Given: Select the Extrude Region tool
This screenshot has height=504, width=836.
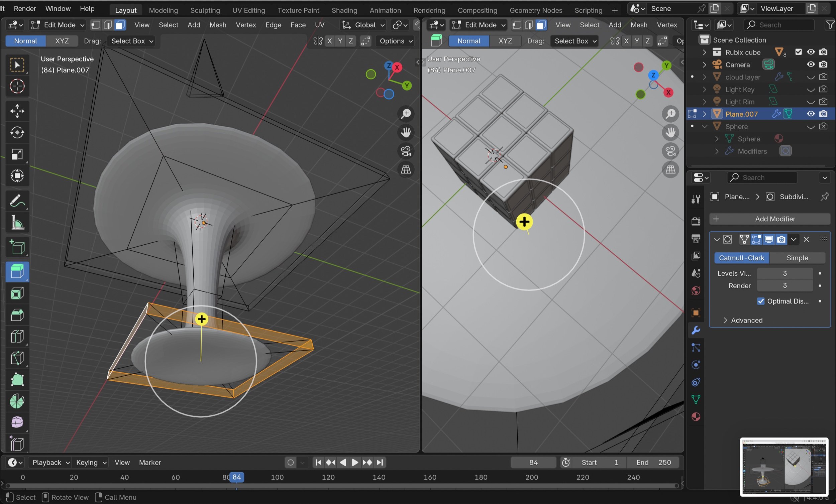Looking at the screenshot, I should [x=17, y=272].
